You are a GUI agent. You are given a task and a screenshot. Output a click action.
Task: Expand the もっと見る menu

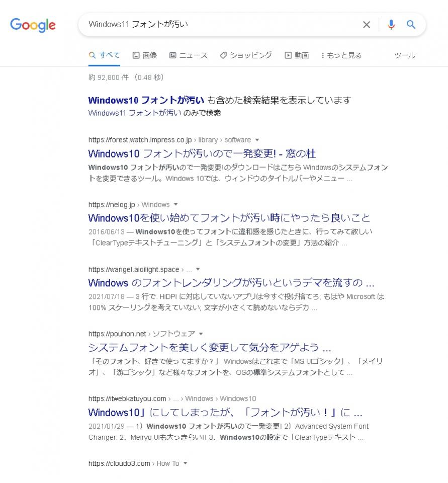(x=341, y=55)
